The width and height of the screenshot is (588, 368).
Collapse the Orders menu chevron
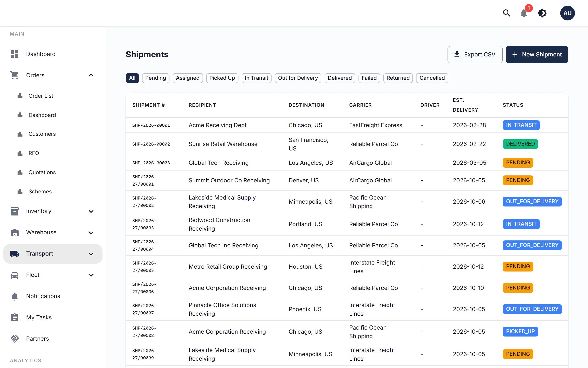click(x=91, y=75)
